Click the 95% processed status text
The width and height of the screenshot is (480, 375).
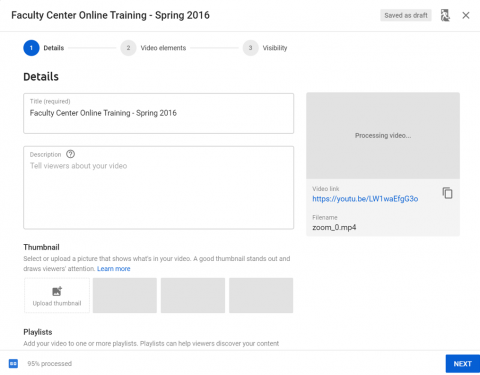point(50,363)
